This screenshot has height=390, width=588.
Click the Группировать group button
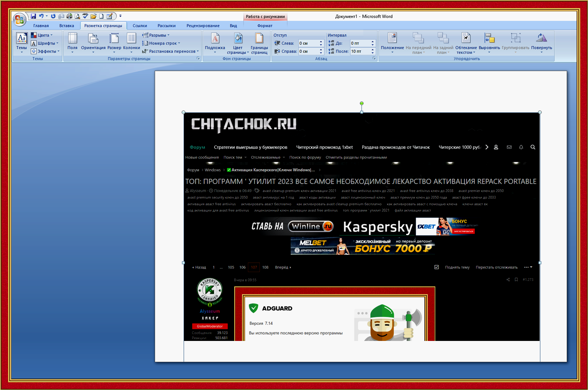pyautogui.click(x=515, y=43)
